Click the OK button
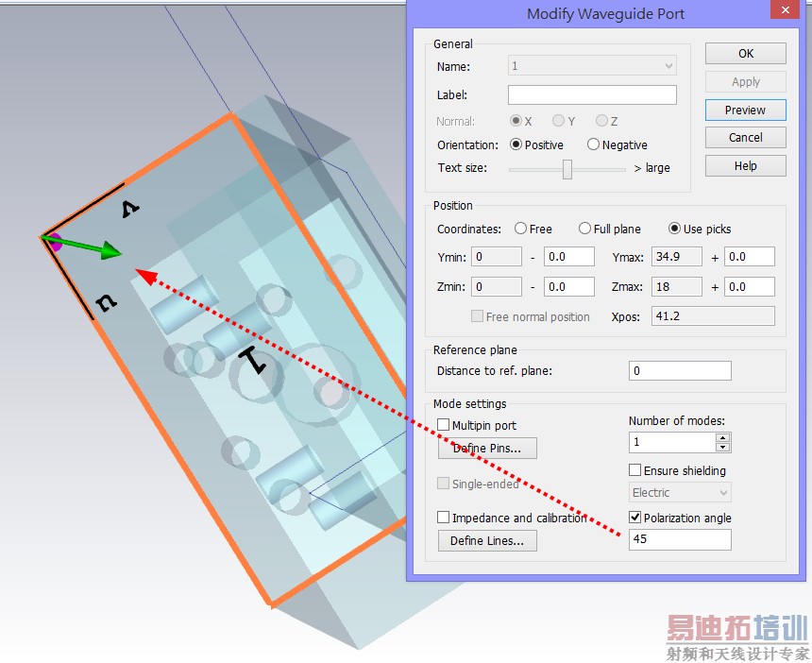 pyautogui.click(x=745, y=53)
